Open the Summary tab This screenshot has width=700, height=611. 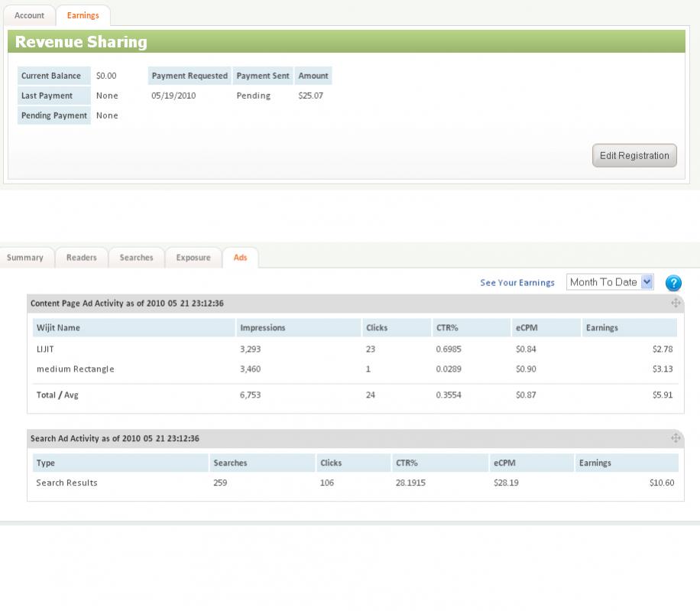tap(25, 258)
